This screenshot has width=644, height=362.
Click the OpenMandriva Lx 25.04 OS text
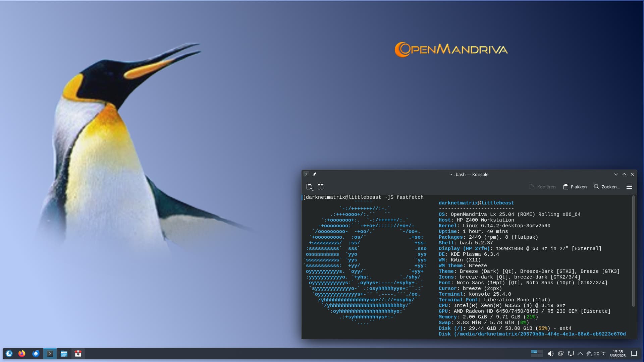[482, 214]
